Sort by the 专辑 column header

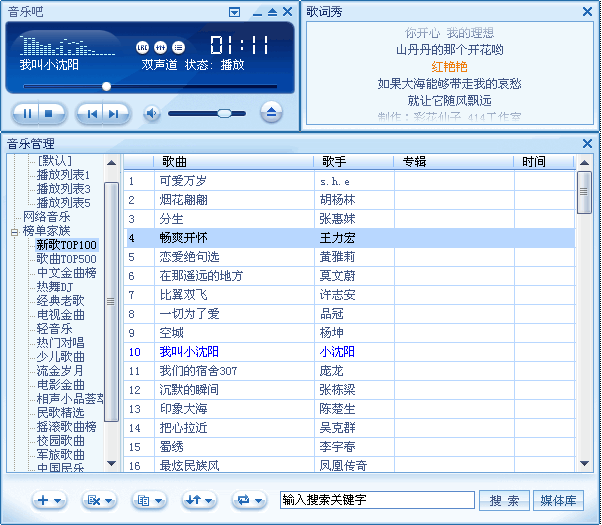point(454,162)
